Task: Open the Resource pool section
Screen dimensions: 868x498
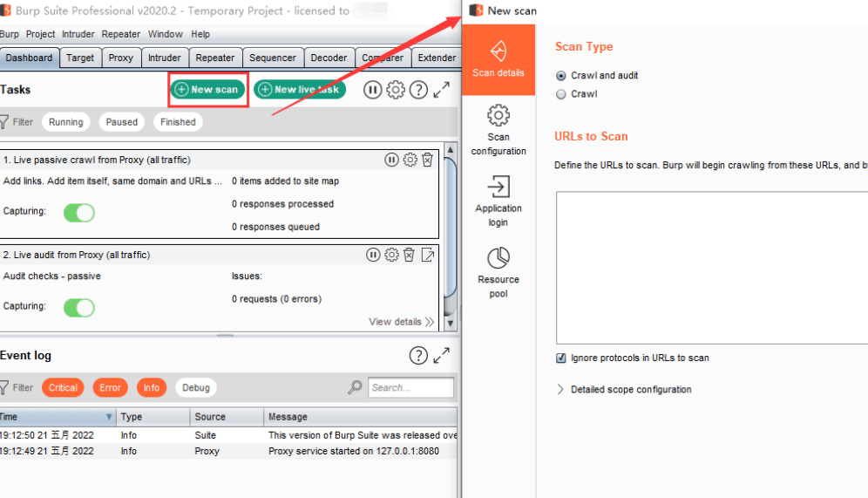Action: (x=498, y=272)
